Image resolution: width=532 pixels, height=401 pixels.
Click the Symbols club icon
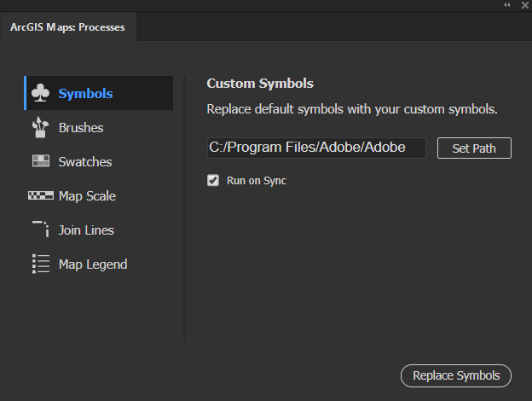tap(40, 93)
